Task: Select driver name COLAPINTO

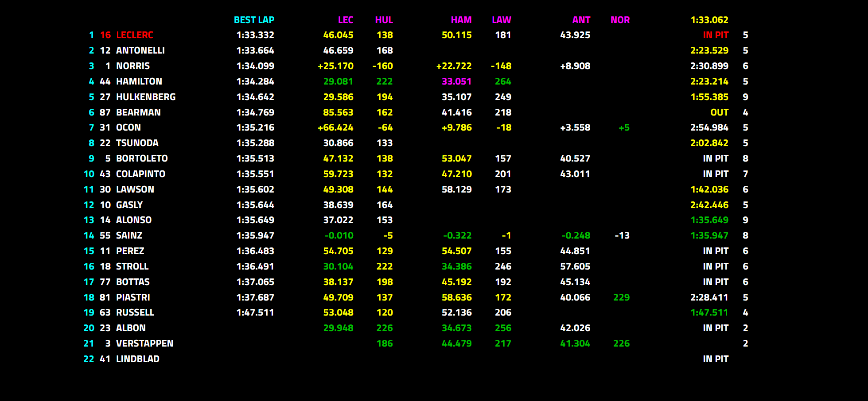Action: point(140,174)
